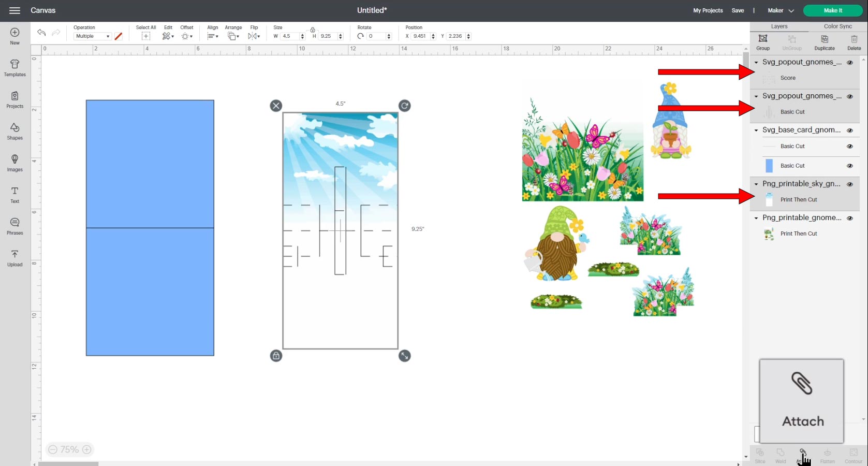Hide the Png_printable_sky layer

[849, 184]
